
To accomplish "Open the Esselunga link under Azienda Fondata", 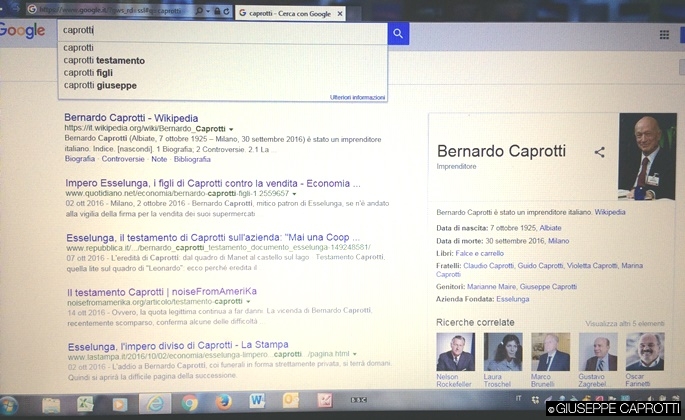I will pyautogui.click(x=513, y=298).
